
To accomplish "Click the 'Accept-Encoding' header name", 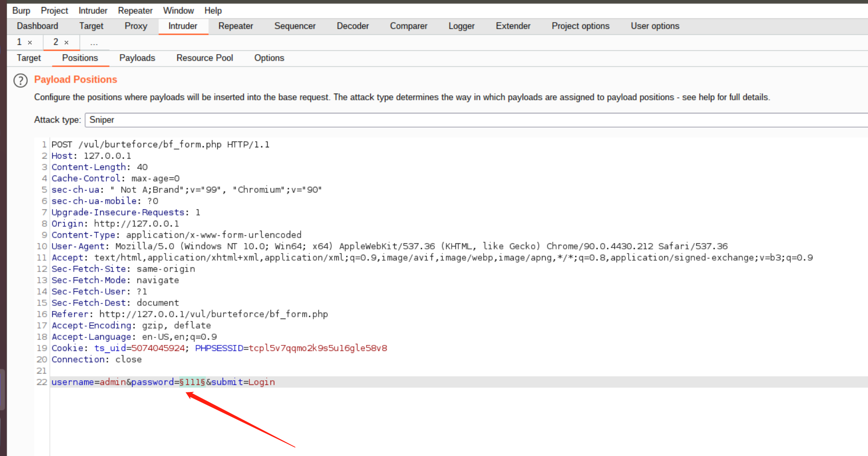I will tap(91, 325).
